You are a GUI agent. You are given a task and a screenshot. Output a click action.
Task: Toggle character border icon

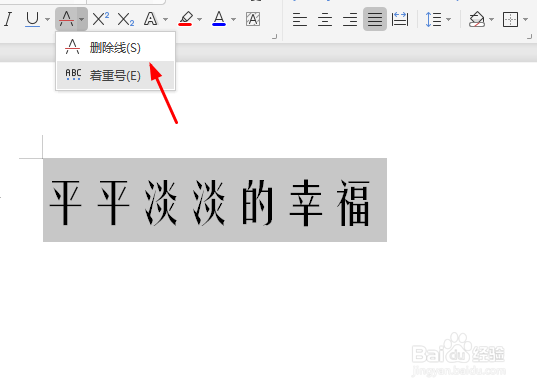(x=253, y=19)
